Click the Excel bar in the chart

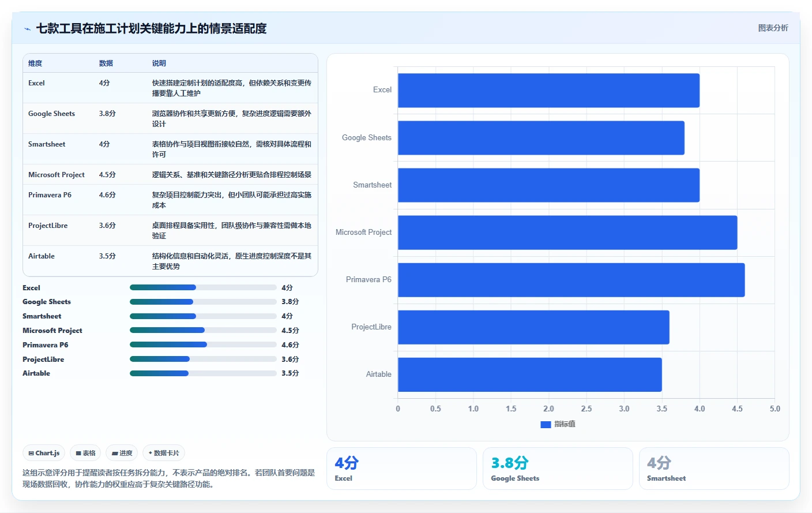click(x=548, y=91)
